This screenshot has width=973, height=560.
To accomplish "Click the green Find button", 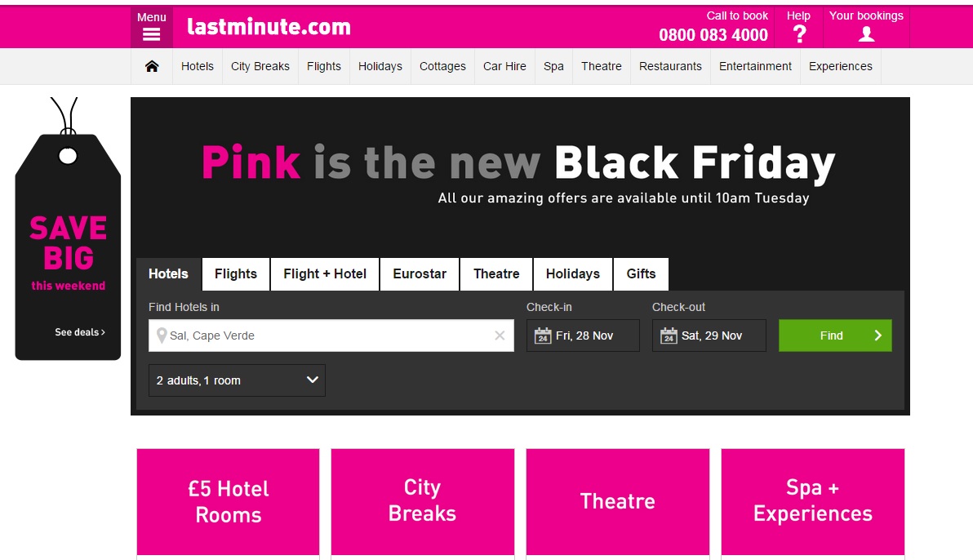I will (834, 336).
